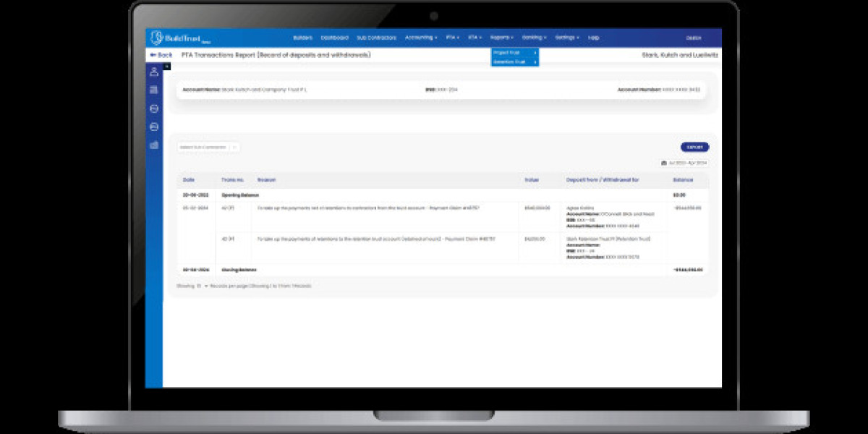Select Retention Trust in the Reports submenu
This screenshot has height=434, width=868.
click(x=514, y=62)
